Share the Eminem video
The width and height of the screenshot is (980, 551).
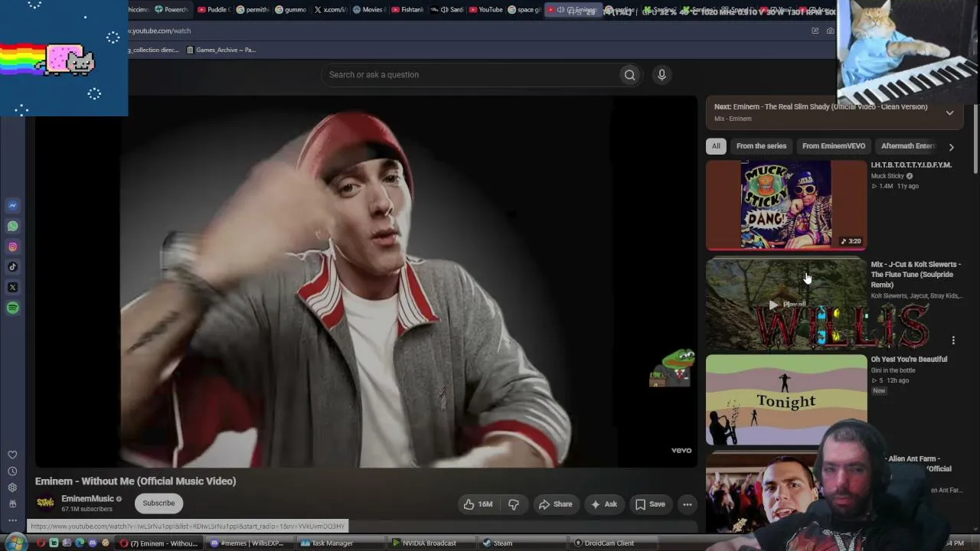(x=555, y=504)
